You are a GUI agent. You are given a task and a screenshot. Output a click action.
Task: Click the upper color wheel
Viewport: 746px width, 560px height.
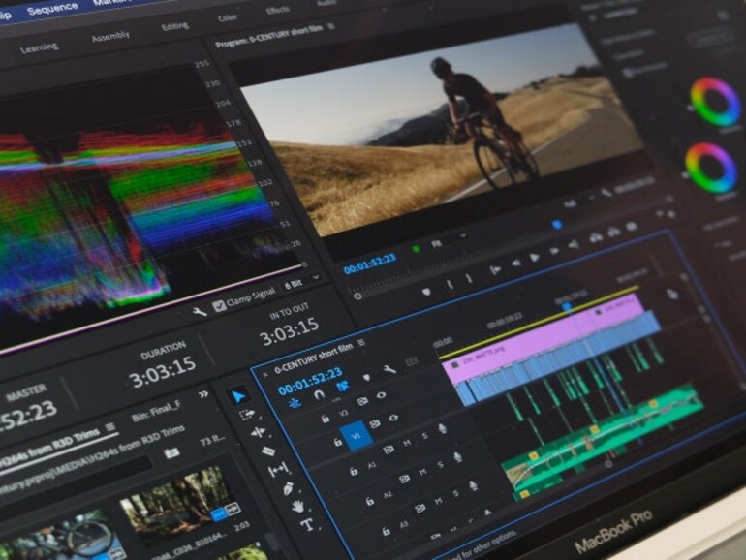click(x=714, y=102)
